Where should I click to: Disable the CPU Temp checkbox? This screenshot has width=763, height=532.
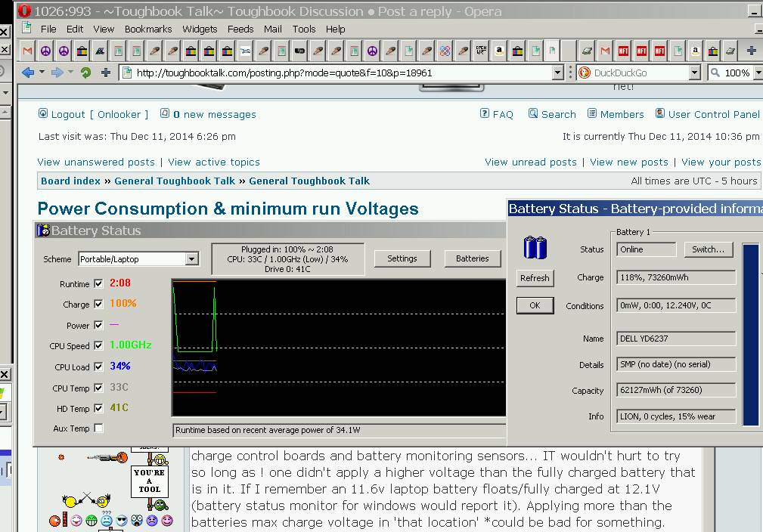[x=99, y=388]
